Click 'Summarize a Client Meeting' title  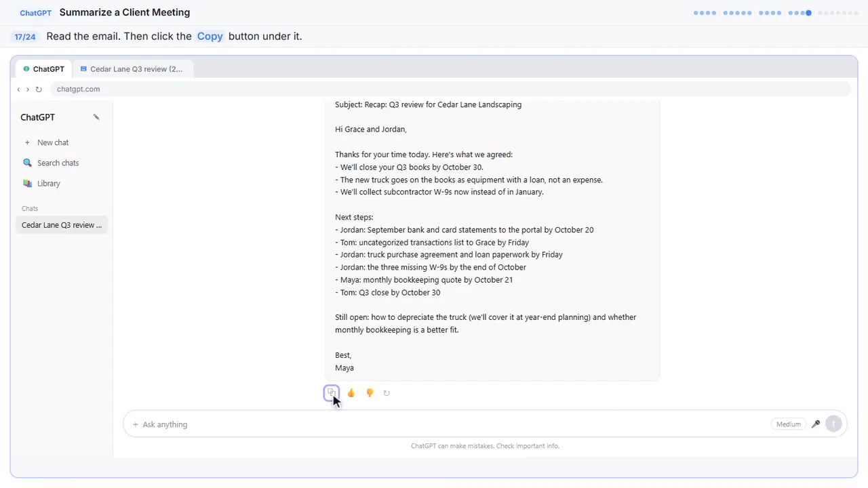125,12
